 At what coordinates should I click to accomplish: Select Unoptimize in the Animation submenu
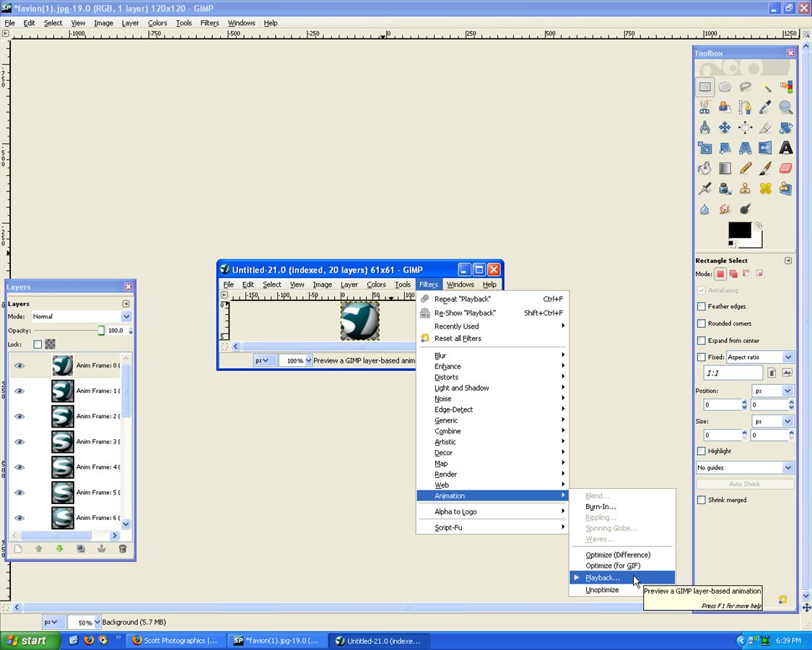622,590
